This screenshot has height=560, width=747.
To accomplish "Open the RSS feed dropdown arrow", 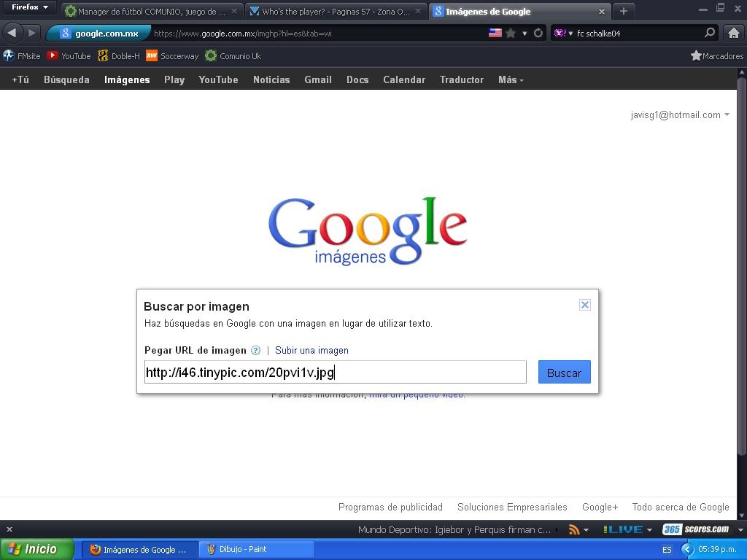I will click(586, 530).
